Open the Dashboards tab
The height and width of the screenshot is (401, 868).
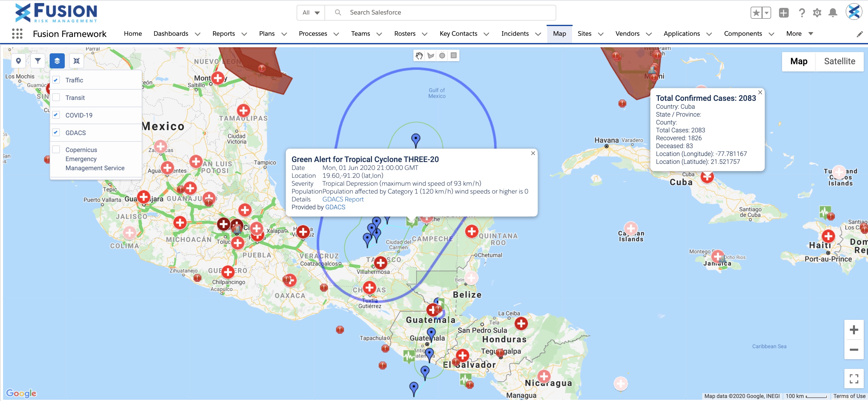pyautogui.click(x=171, y=33)
